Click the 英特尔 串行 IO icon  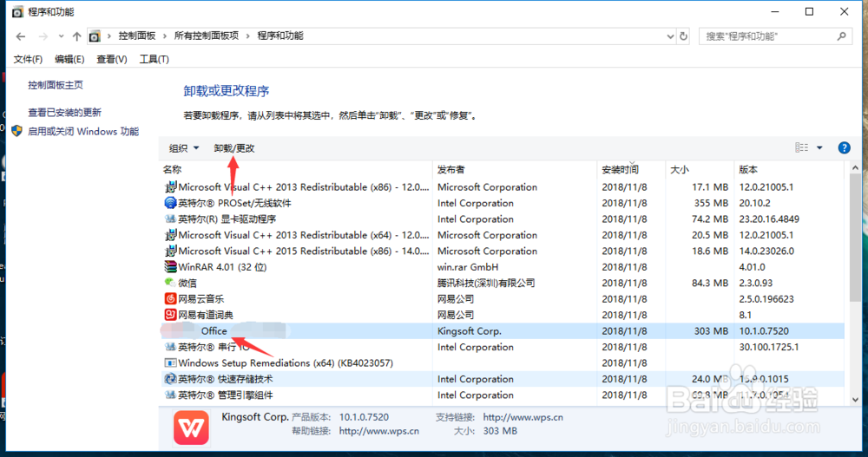(x=170, y=347)
